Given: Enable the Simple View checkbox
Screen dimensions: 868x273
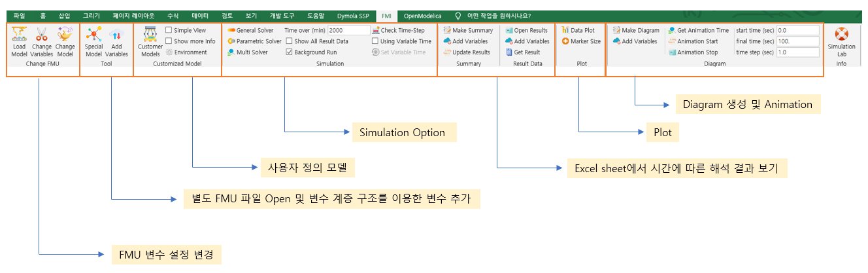Looking at the screenshot, I should click(169, 30).
